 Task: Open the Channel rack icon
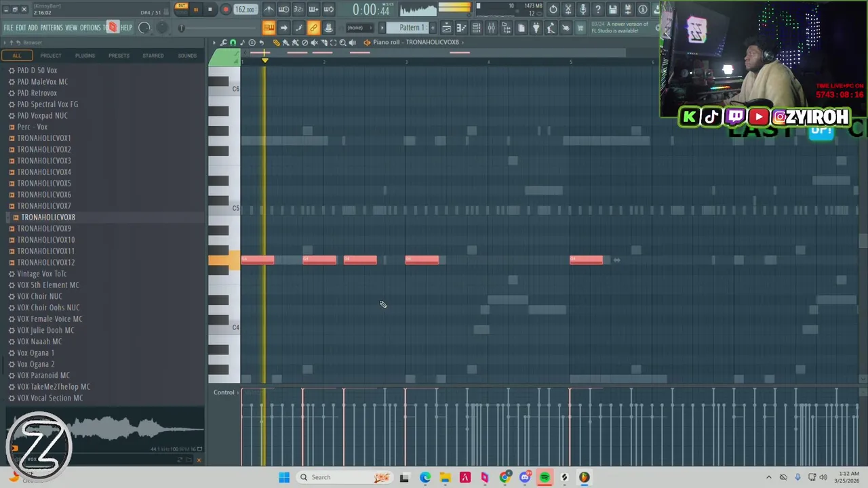pos(476,28)
